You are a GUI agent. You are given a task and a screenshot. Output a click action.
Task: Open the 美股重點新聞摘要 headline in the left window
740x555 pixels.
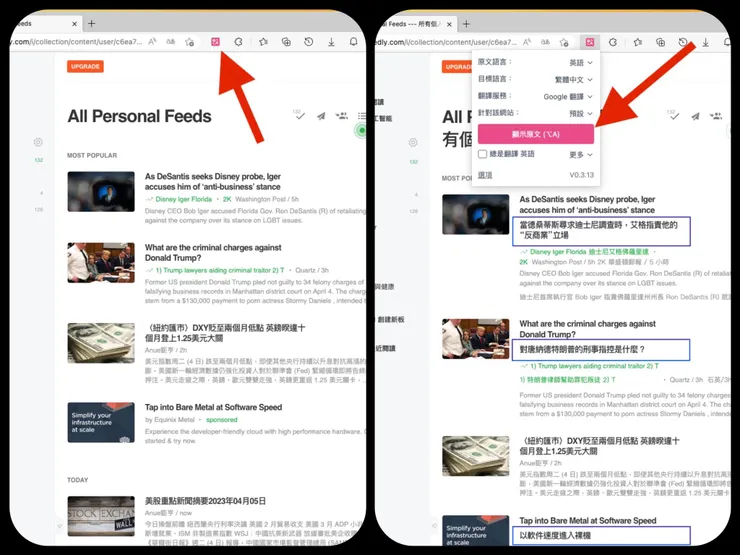click(x=205, y=501)
